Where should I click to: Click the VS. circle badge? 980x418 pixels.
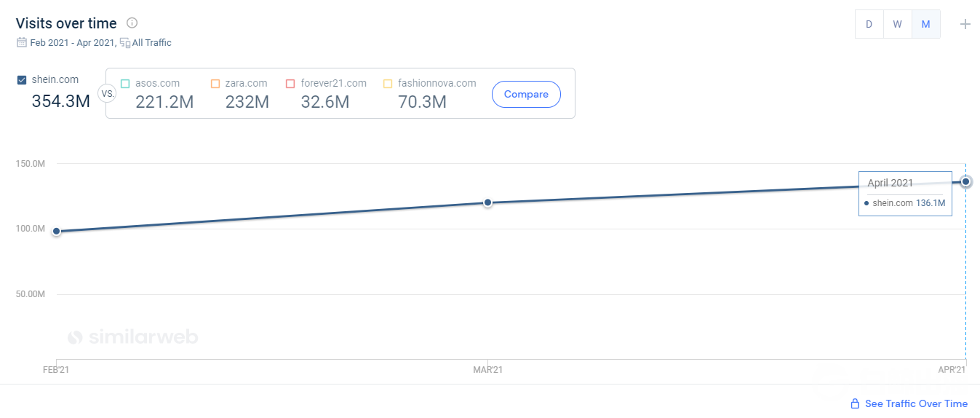(107, 94)
